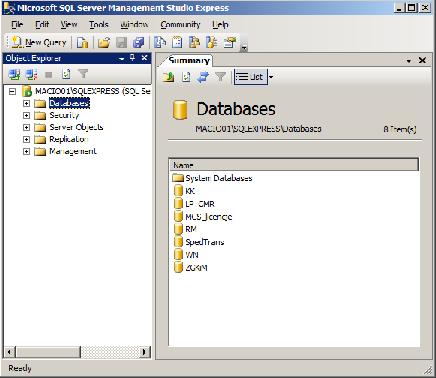
Task: Click the Object Explorer toolbar icon
Action: click(194, 42)
